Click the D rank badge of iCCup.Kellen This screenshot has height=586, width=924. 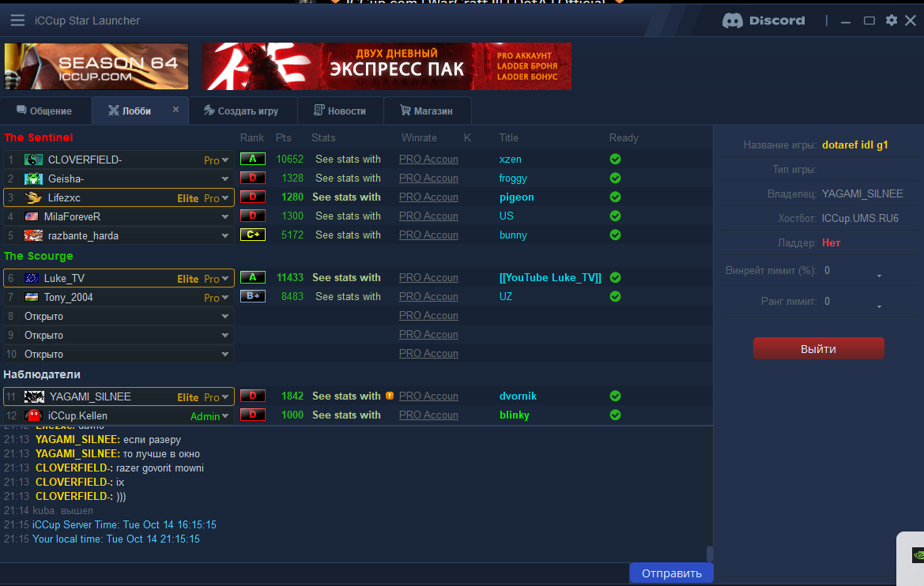(253, 415)
